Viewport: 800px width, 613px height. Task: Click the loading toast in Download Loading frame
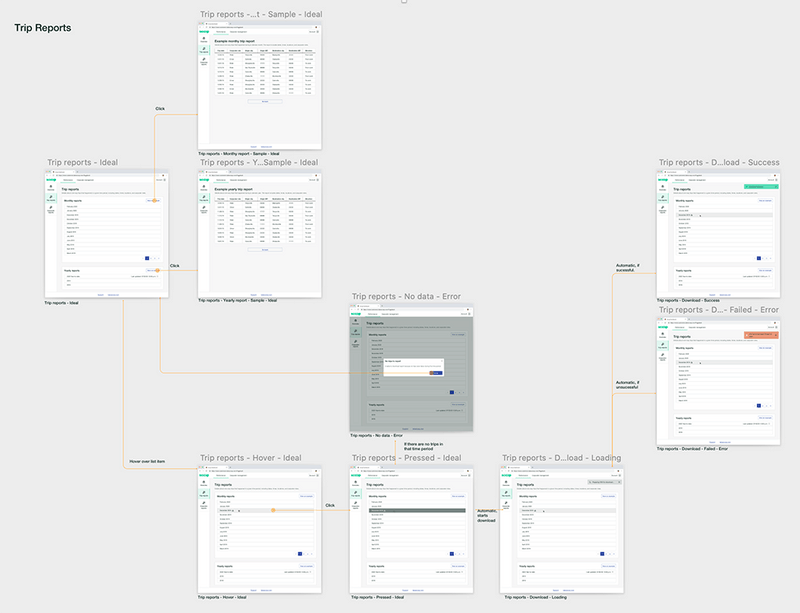tap(605, 482)
